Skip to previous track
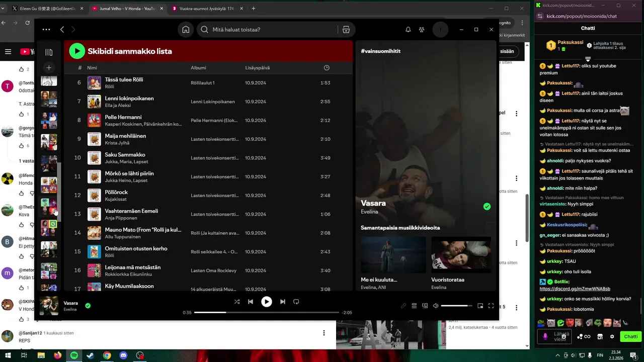The width and height of the screenshot is (644, 362). 251,302
